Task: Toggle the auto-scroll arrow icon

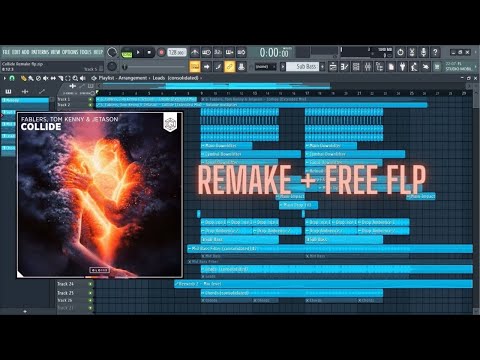Action: [206, 67]
